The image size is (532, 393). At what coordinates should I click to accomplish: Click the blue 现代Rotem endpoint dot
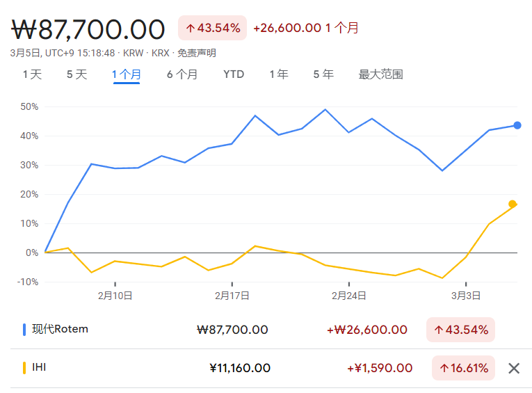point(517,125)
